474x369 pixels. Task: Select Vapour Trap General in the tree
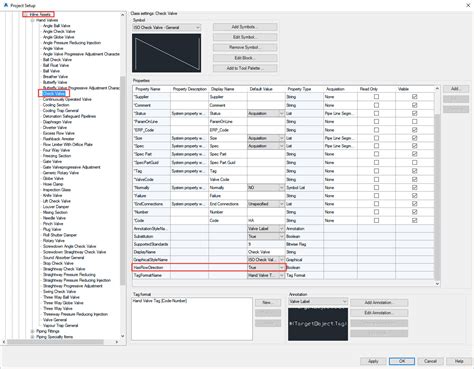[60, 325]
